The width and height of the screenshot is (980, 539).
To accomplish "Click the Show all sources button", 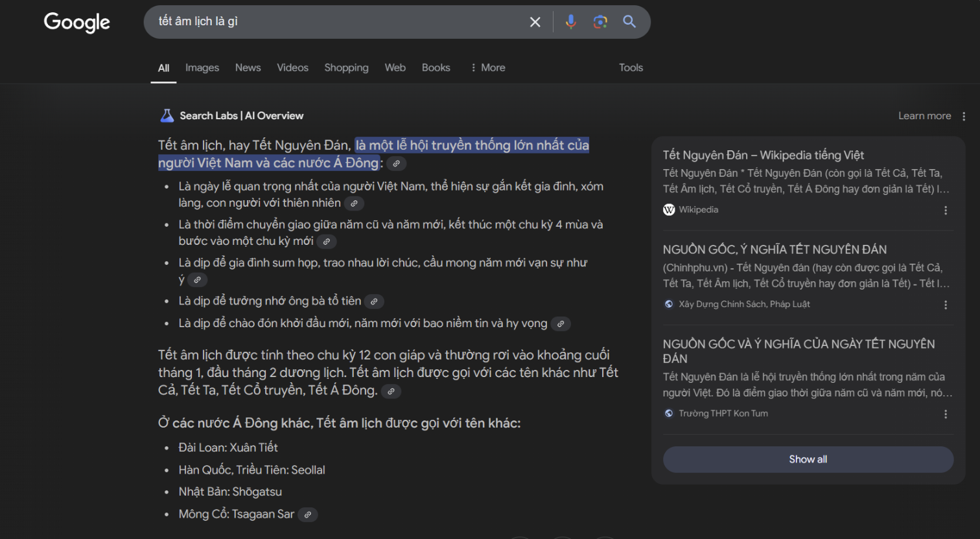I will click(x=808, y=459).
